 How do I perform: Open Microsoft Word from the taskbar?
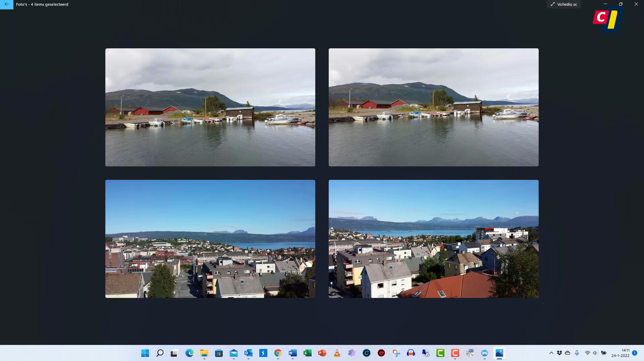click(292, 353)
